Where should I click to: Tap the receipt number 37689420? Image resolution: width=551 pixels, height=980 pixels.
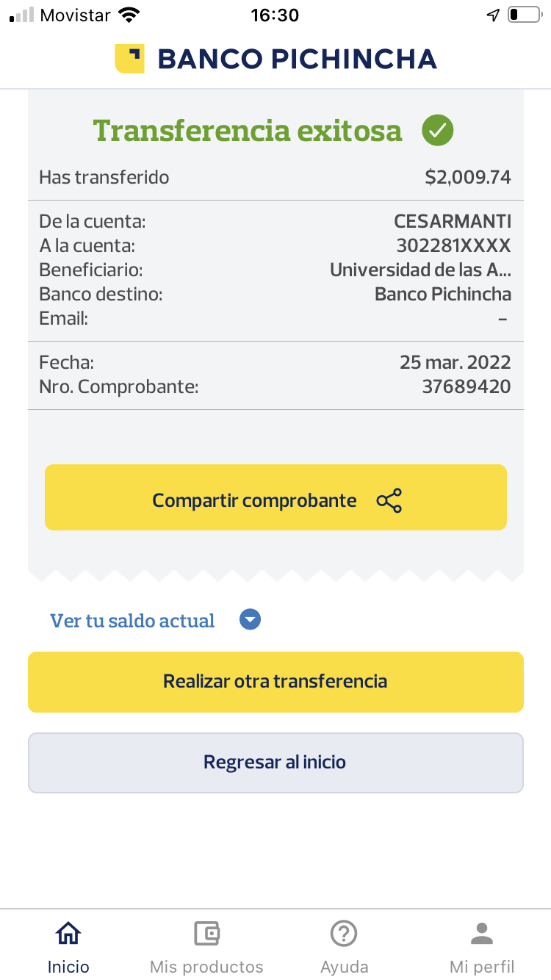pyautogui.click(x=466, y=386)
